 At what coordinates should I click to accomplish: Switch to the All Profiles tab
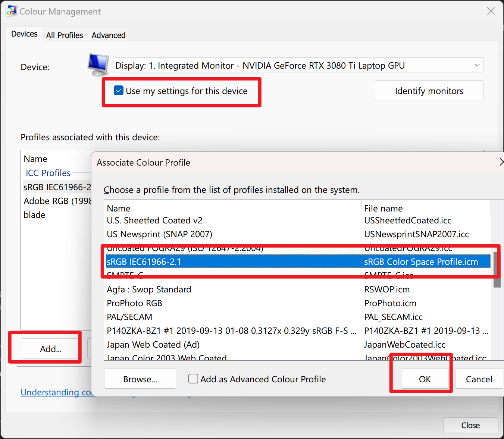tap(65, 35)
